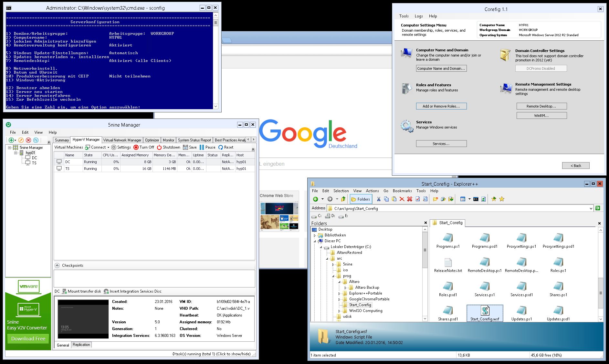Open the Bookmarks menu in Explorer++
The width and height of the screenshot is (609, 364).
pyautogui.click(x=402, y=191)
